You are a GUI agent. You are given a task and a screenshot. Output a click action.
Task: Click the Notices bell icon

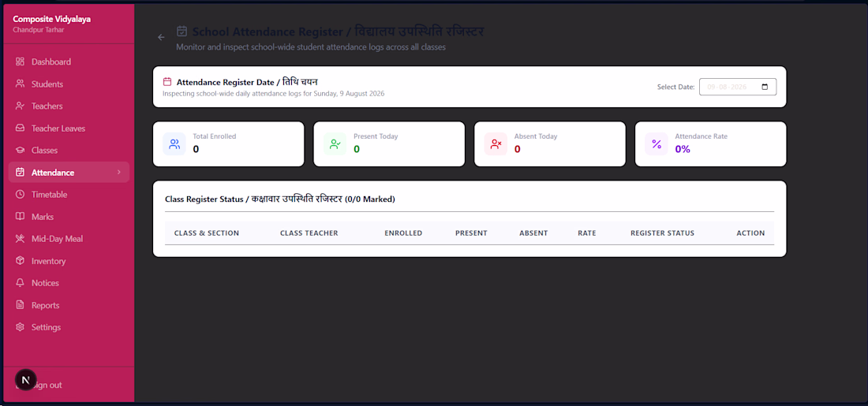[20, 283]
